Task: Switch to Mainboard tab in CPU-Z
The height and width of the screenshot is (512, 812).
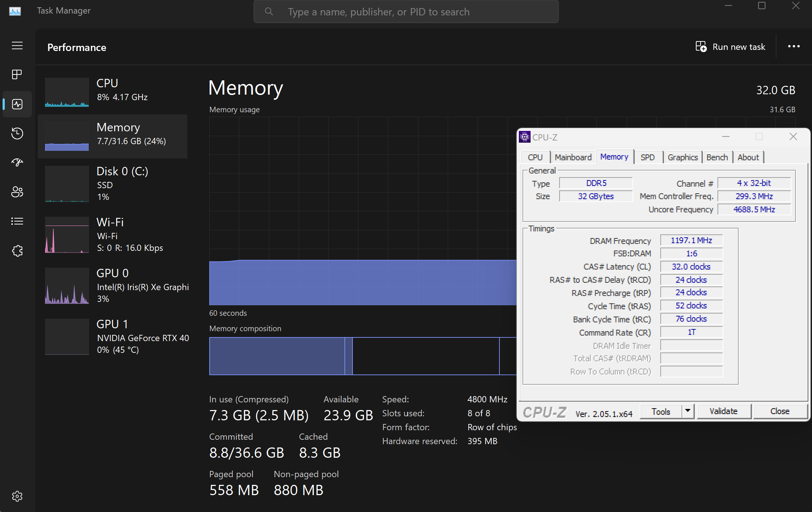Action: 573,157
